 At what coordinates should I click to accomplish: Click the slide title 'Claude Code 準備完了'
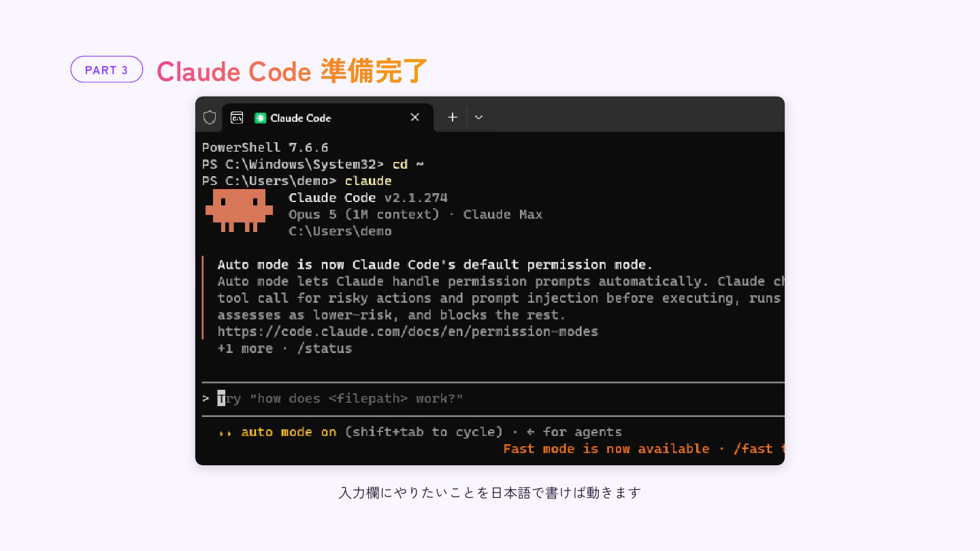292,71
